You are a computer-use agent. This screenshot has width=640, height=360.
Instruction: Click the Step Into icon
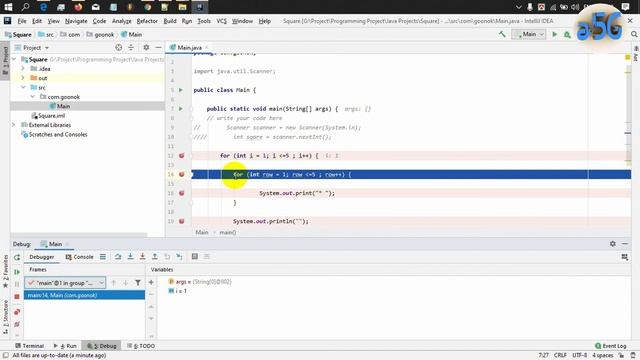point(130,257)
